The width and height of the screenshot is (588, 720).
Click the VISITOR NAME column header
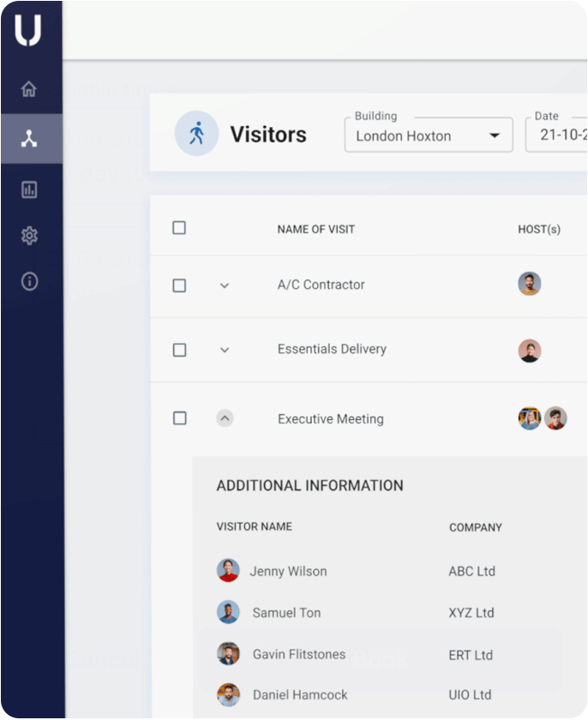(255, 526)
